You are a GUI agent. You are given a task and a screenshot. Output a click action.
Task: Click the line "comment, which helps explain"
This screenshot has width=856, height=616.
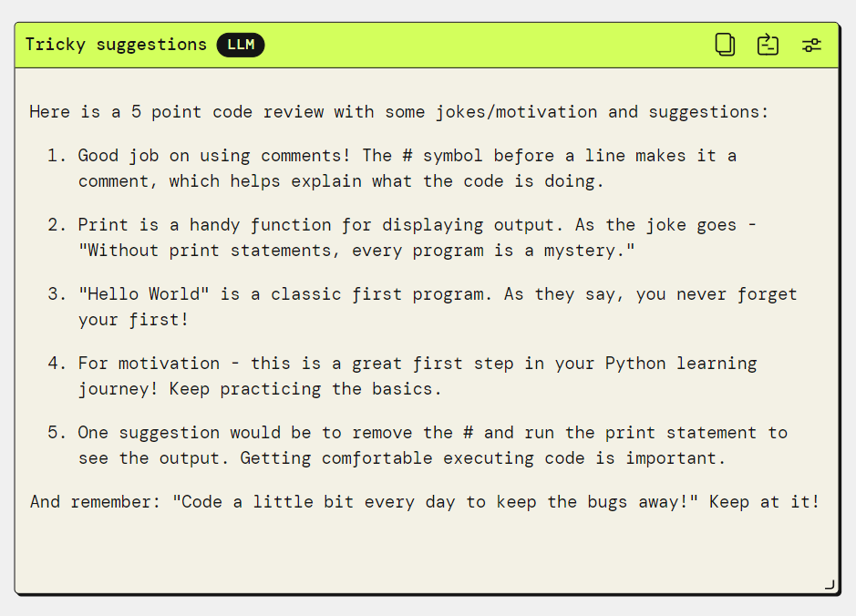341,181
